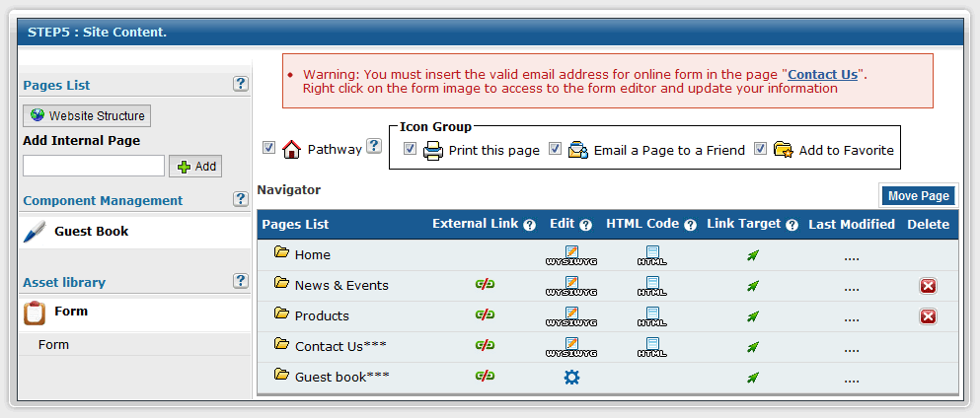Select the News & Events page name
Viewport: 980px width, 418px height.
pyautogui.click(x=341, y=286)
